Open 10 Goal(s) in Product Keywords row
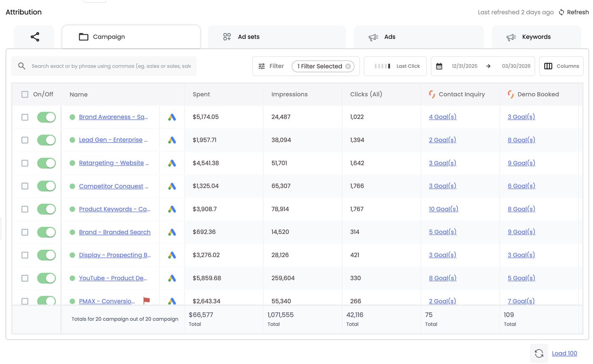 [x=443, y=209]
